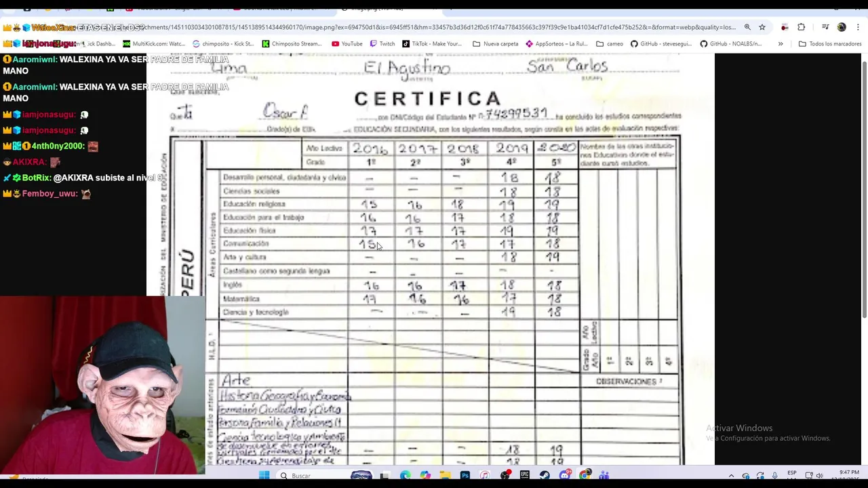Screen dimensions: 868x488
Task: Launch Microsoft Edge from the taskbar
Action: [x=405, y=476]
